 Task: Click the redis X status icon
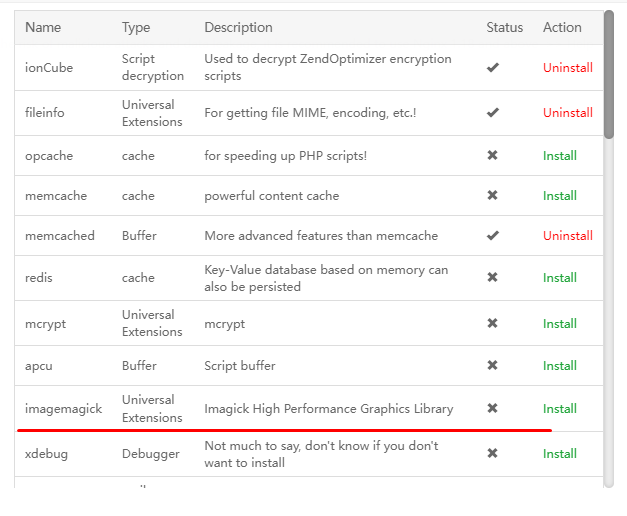492,278
